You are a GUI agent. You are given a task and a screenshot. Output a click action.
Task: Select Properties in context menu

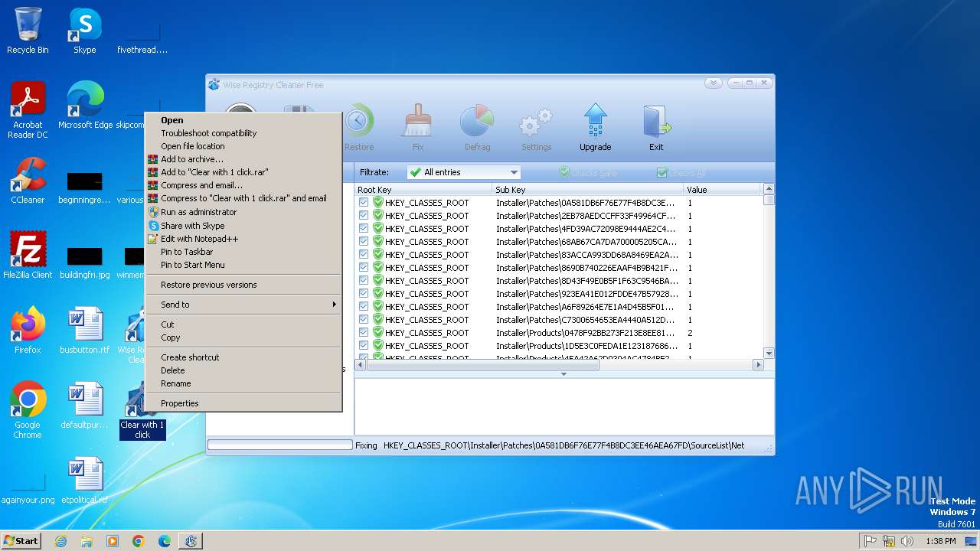pos(243,403)
